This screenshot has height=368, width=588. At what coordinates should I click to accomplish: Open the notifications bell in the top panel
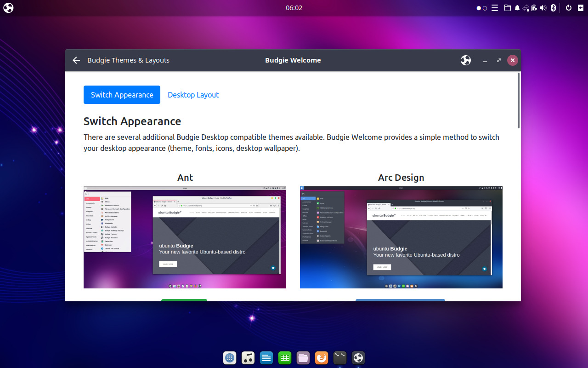pos(518,8)
